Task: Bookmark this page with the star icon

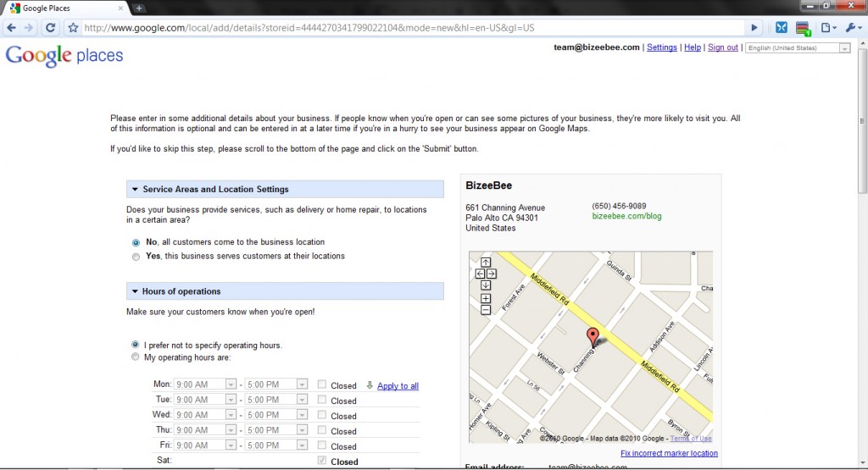Action: [x=73, y=28]
